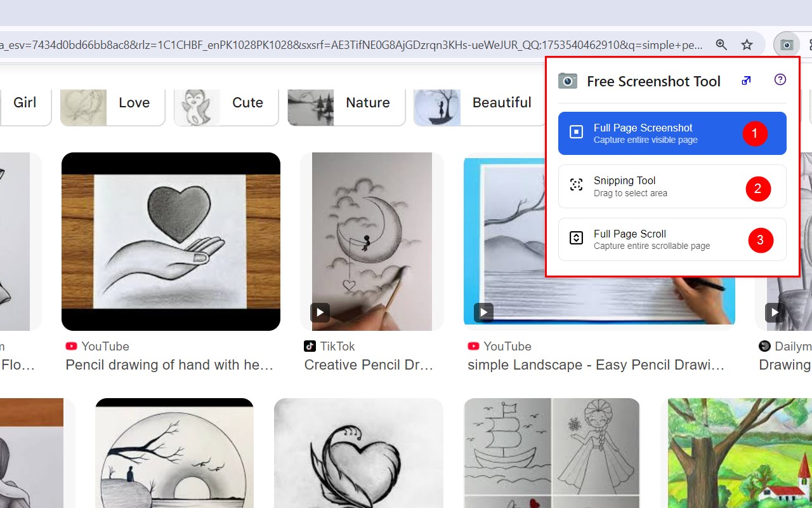The image size is (812, 508).
Task: Select the Full Page Scroll icon
Action: pos(575,238)
